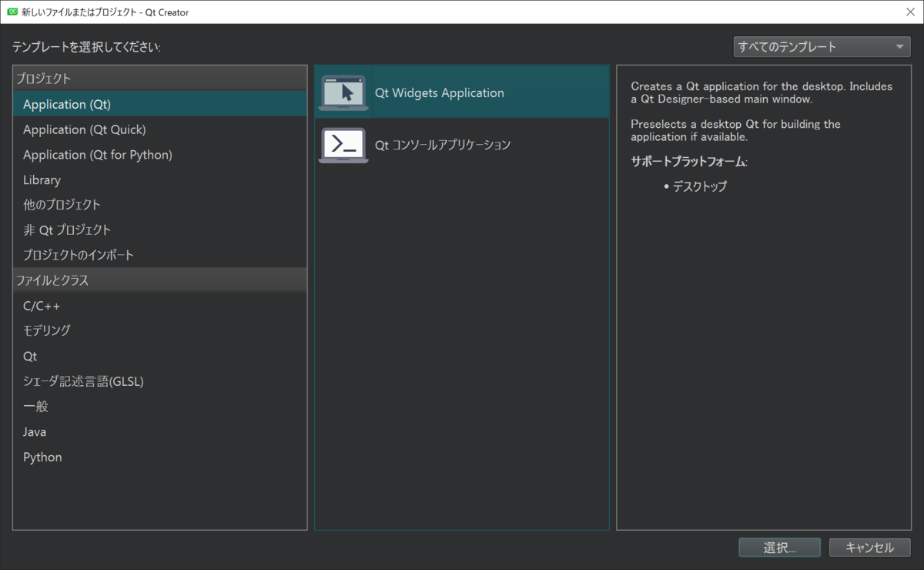Screen dimensions: 924x570
Task: Click the キャンセル button
Action: point(869,548)
